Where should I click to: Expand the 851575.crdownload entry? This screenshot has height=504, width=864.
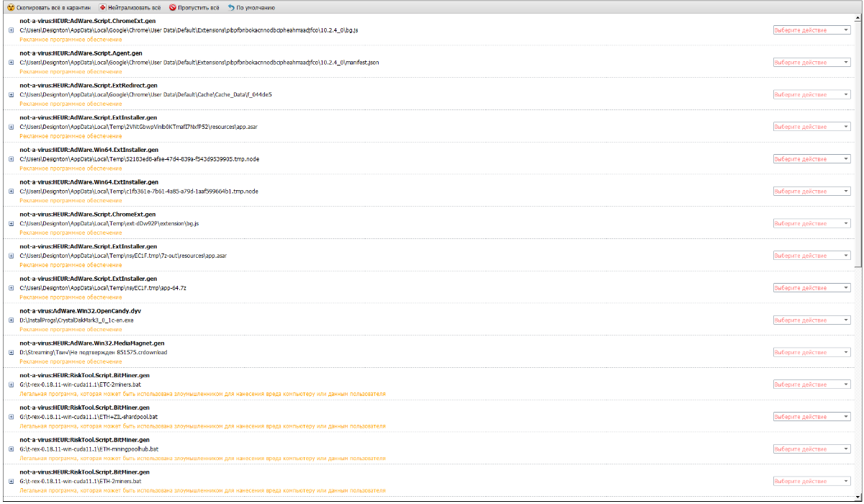[x=11, y=352]
